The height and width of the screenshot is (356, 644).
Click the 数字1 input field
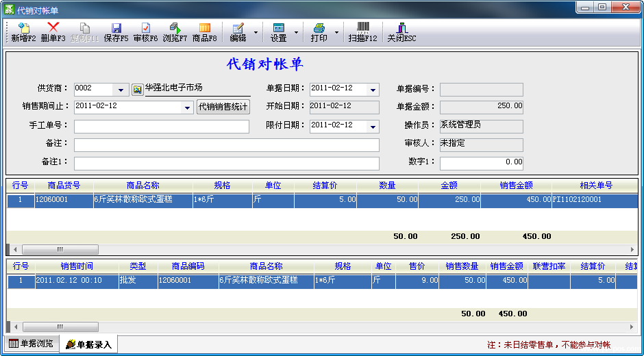482,164
